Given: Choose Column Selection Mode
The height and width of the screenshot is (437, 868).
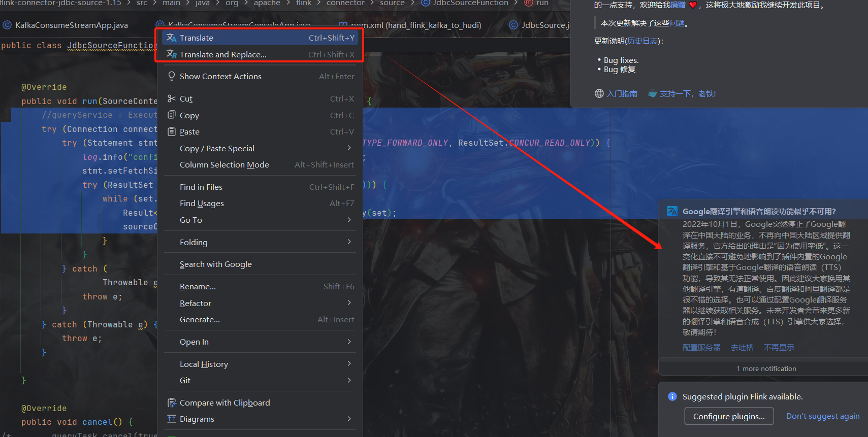Looking at the screenshot, I should click(x=261, y=164).
